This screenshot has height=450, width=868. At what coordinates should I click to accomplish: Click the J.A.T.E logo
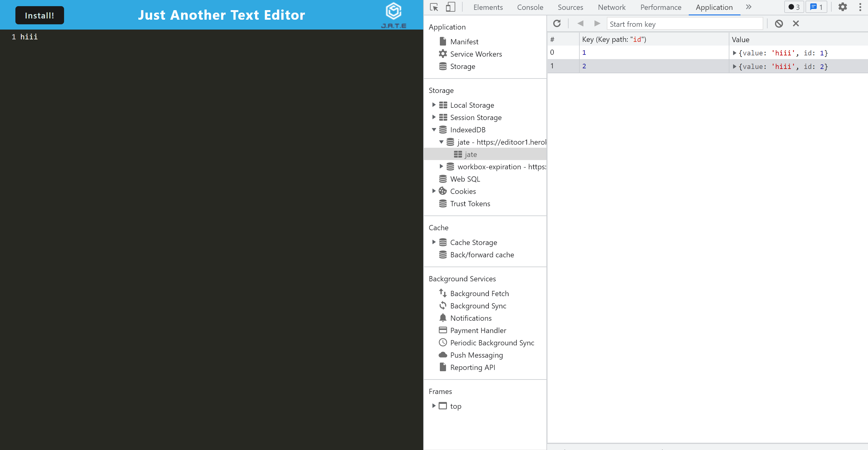[394, 14]
